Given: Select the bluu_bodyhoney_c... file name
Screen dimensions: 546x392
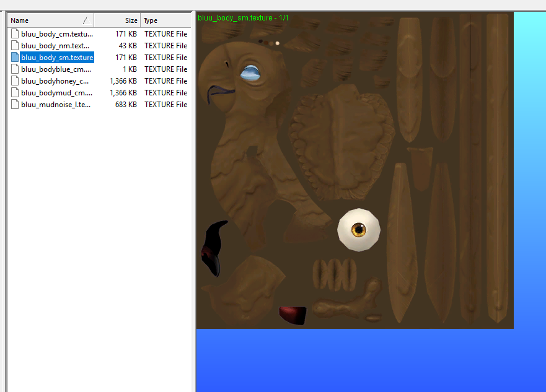Looking at the screenshot, I should [55, 81].
